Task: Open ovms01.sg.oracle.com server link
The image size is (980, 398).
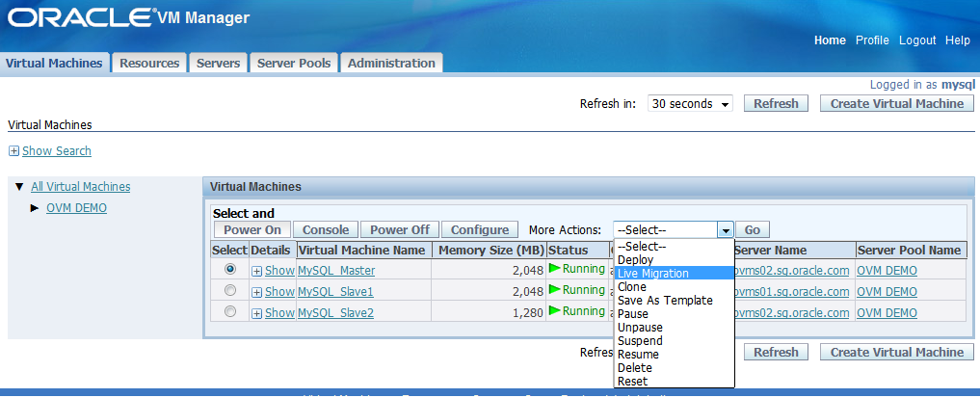Action: point(792,292)
